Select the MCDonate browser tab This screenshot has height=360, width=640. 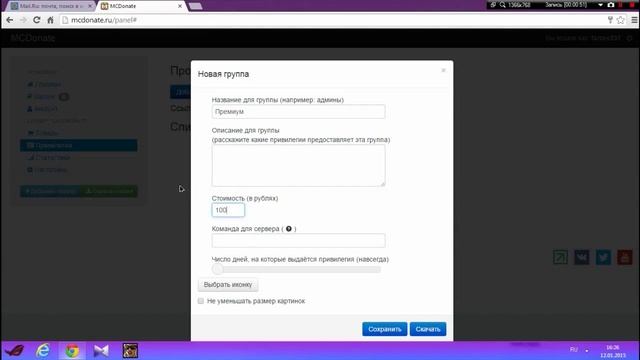(x=141, y=6)
